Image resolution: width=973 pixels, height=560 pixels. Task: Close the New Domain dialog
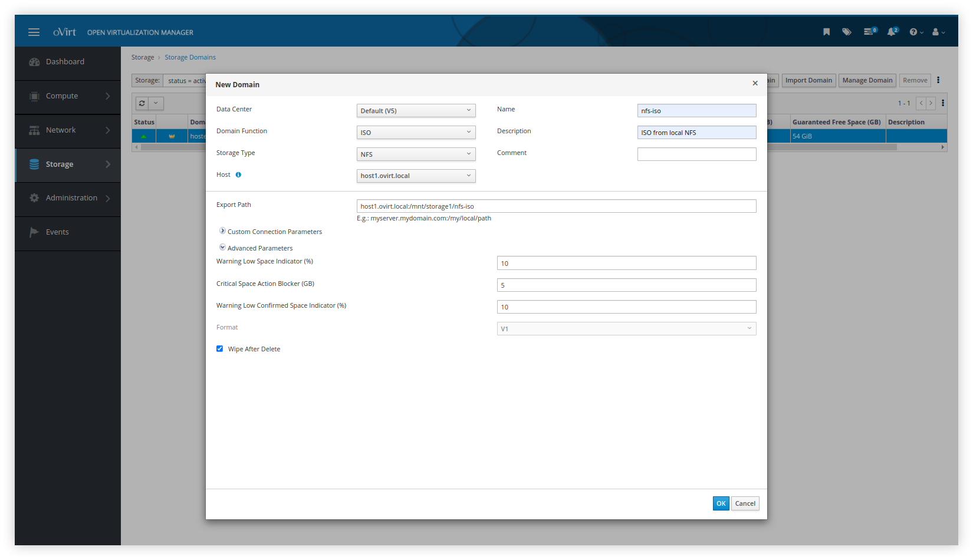point(755,84)
